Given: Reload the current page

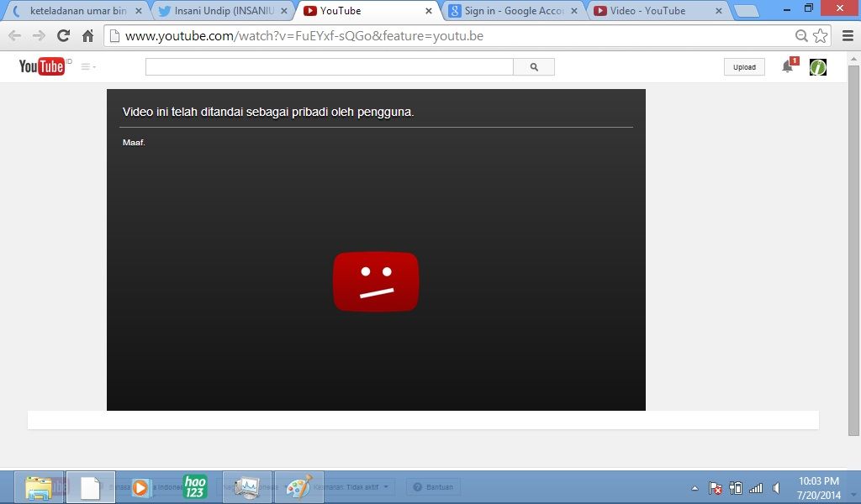Looking at the screenshot, I should 63,36.
